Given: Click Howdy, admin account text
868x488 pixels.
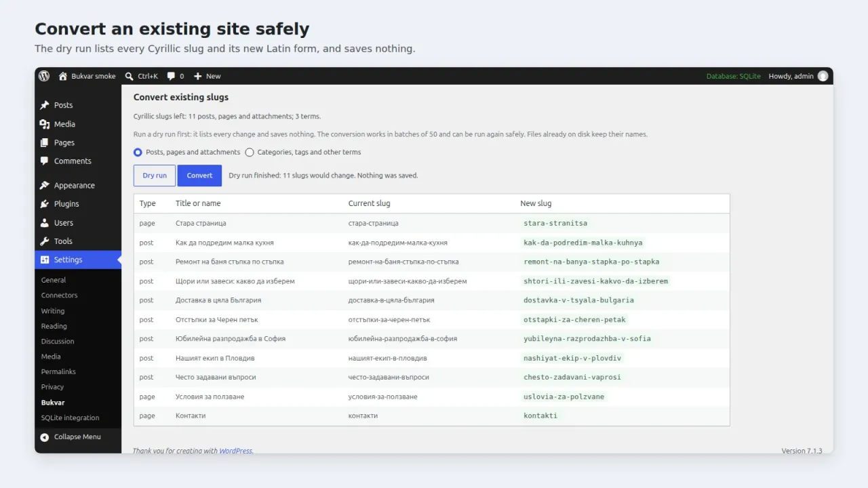Looking at the screenshot, I should tap(791, 76).
